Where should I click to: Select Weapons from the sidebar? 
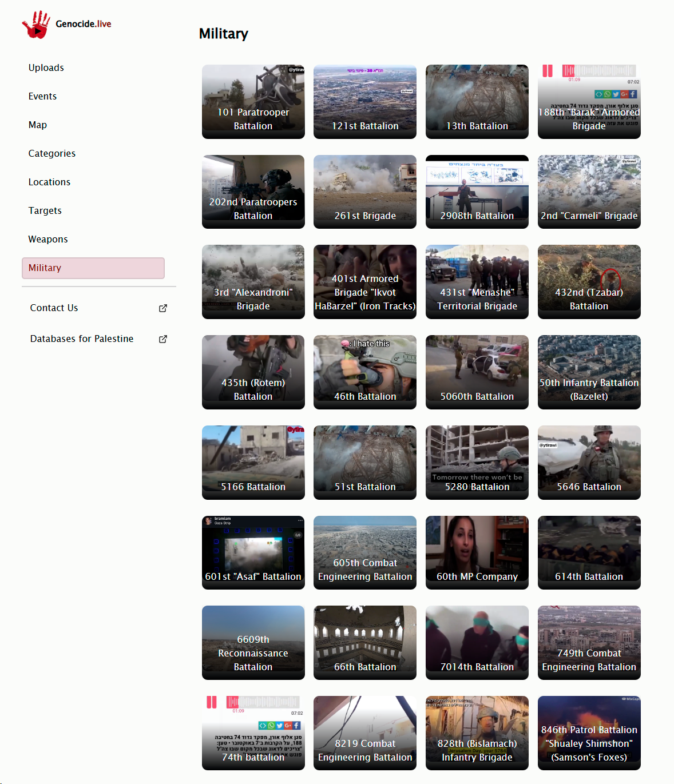(48, 239)
